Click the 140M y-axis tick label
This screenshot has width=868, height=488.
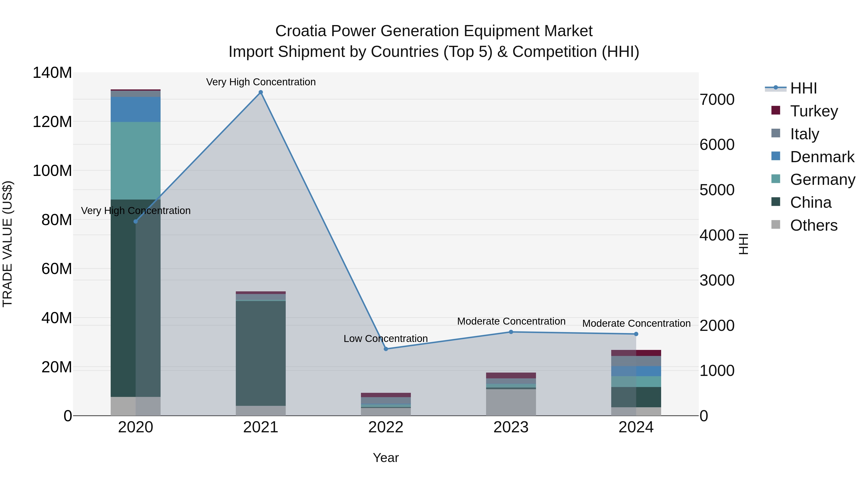[52, 72]
